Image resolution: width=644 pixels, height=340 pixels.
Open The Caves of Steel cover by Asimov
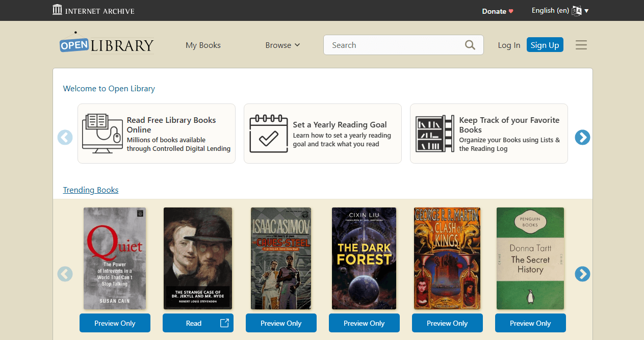281,258
